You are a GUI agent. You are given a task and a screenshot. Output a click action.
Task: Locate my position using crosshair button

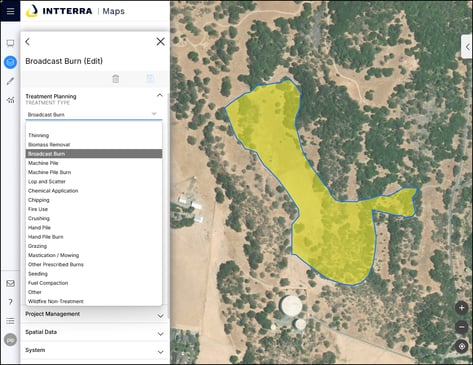pos(462,347)
